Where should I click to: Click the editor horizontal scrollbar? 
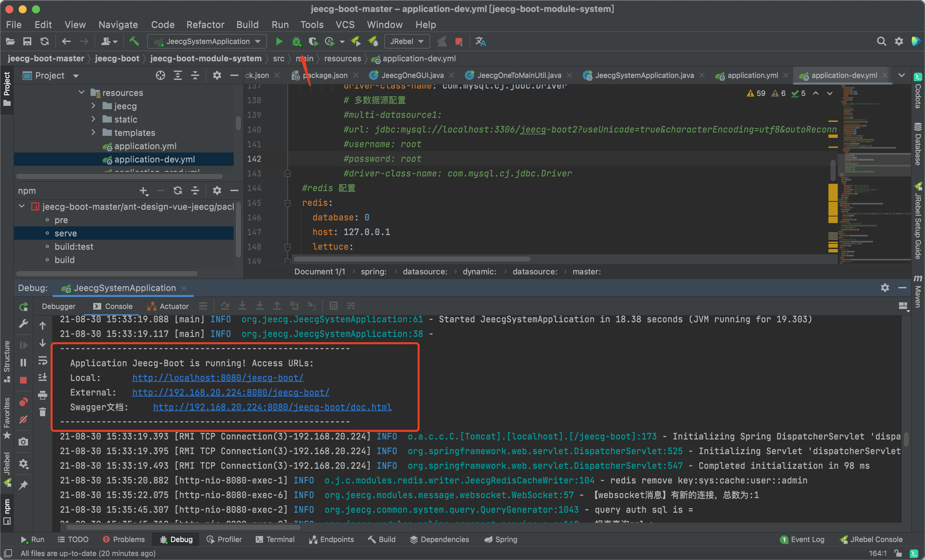[412, 259]
